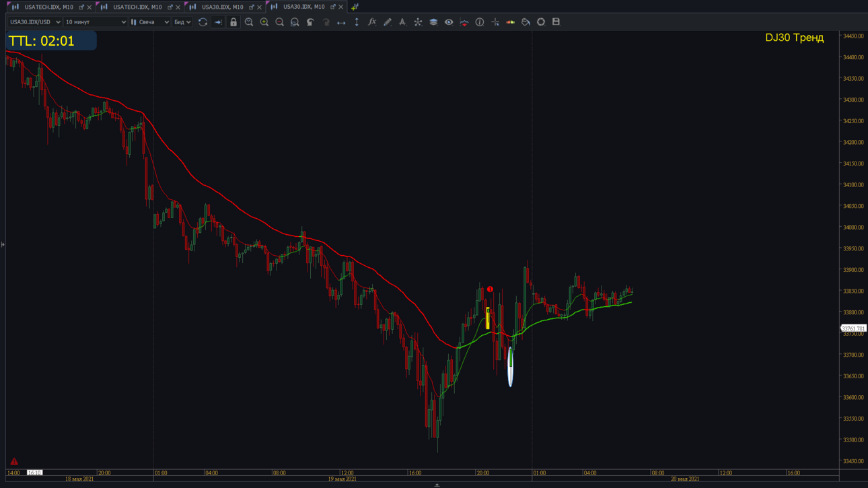Toggle the crosshair cursor tool
868x488 pixels.
coord(495,22)
